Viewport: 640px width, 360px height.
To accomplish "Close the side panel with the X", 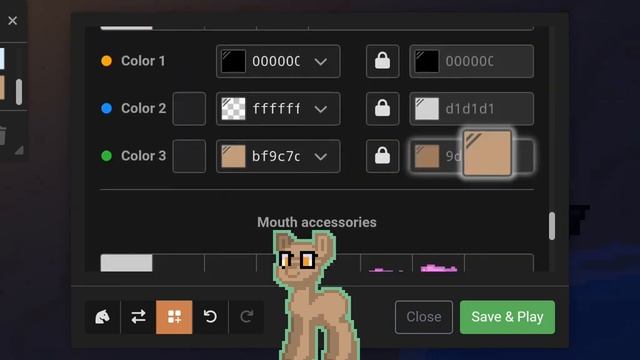I will click(13, 20).
